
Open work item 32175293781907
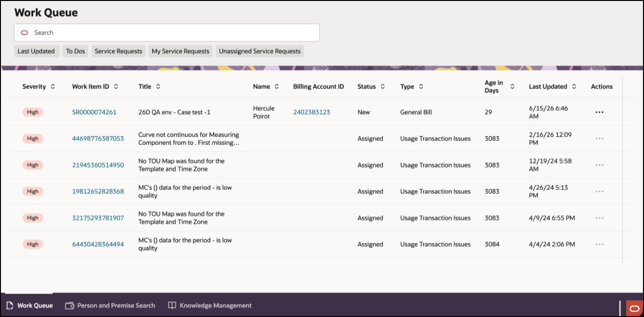(98, 218)
